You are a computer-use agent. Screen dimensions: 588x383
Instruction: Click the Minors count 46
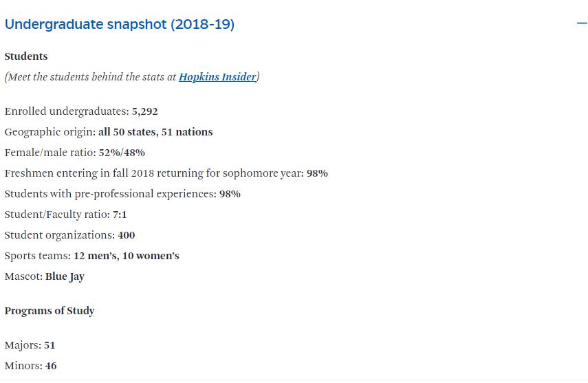pos(51,366)
